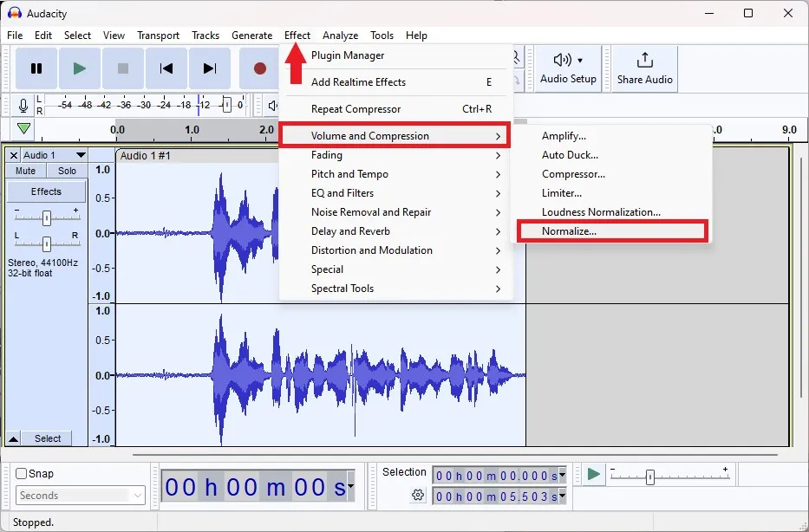Click the Select button below the track controls
809x532 pixels.
tap(47, 438)
